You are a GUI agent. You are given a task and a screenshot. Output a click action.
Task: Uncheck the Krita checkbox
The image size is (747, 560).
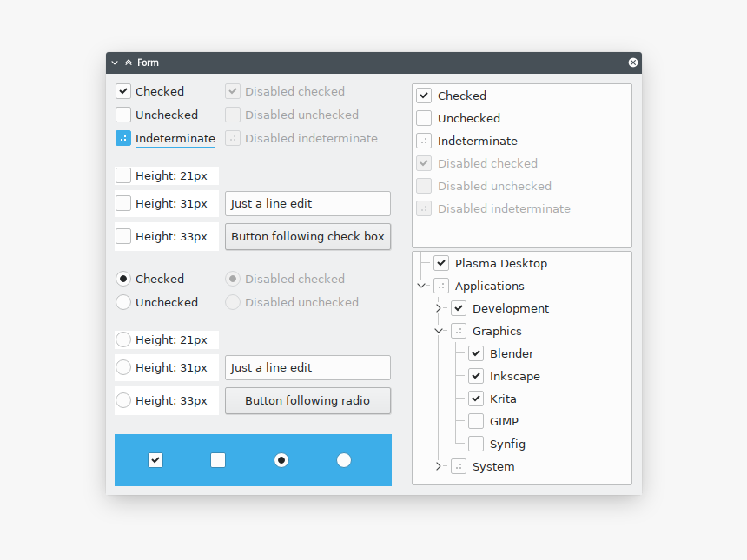[476, 398]
